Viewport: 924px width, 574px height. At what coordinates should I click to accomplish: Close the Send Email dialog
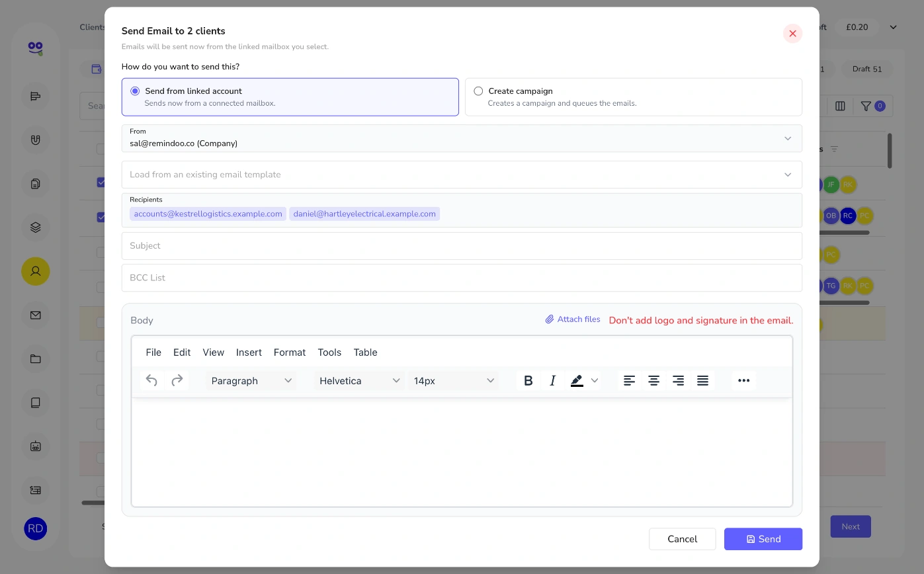pos(792,34)
